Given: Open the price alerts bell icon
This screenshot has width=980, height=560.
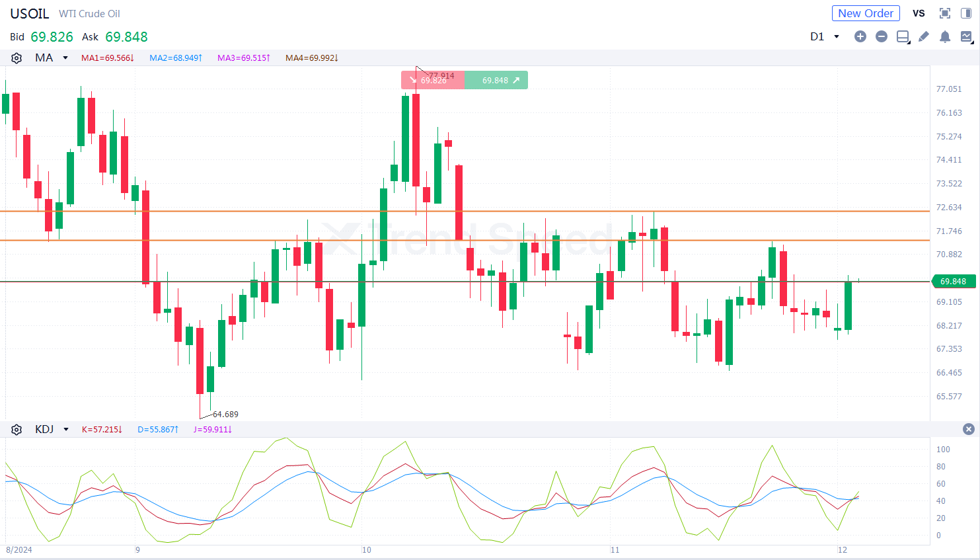Looking at the screenshot, I should [x=945, y=37].
